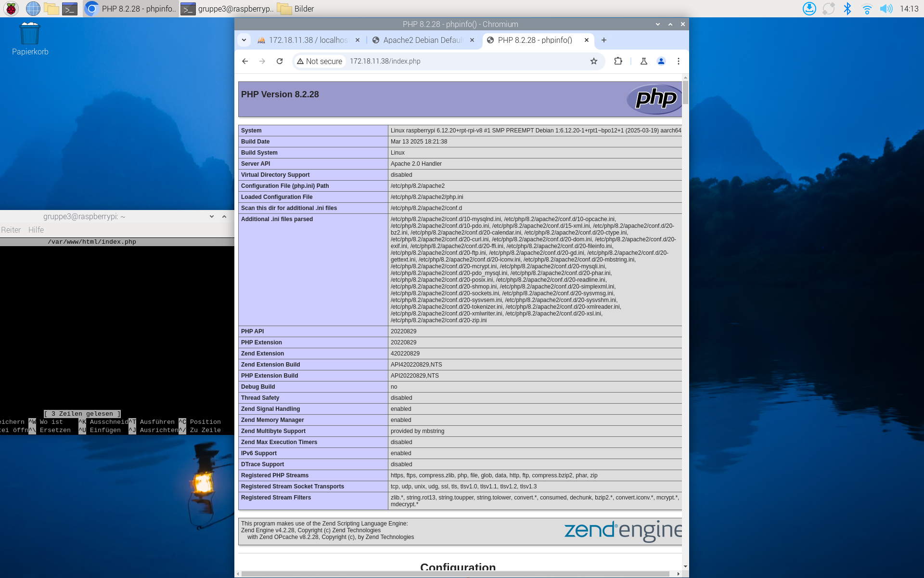This screenshot has width=924, height=578.
Task: Click the "3 Zeilen gelesen" nano status
Action: tap(82, 414)
